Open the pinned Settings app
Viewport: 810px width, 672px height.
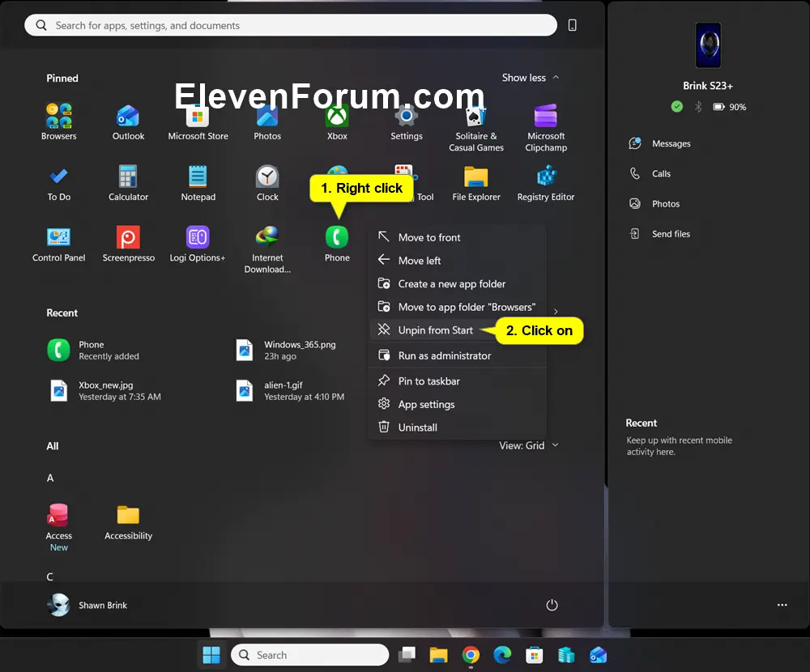point(407,122)
